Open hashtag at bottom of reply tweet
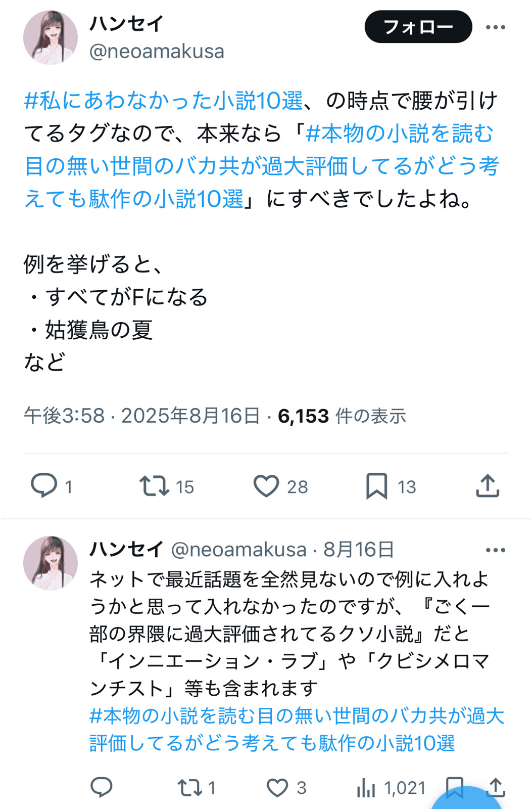Image resolution: width=532 pixels, height=809 pixels. 297,730
